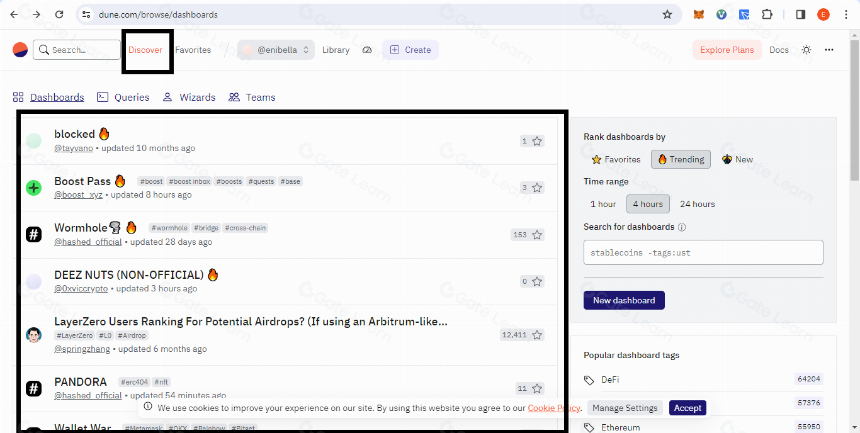
Task: Open the header more options ellipsis
Action: pyautogui.click(x=829, y=50)
